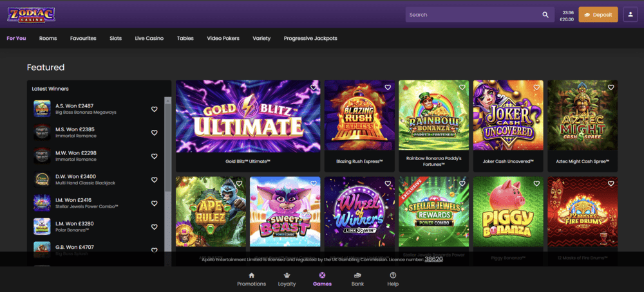Open the Progressive Jackpots tab
The height and width of the screenshot is (292, 644).
click(310, 38)
